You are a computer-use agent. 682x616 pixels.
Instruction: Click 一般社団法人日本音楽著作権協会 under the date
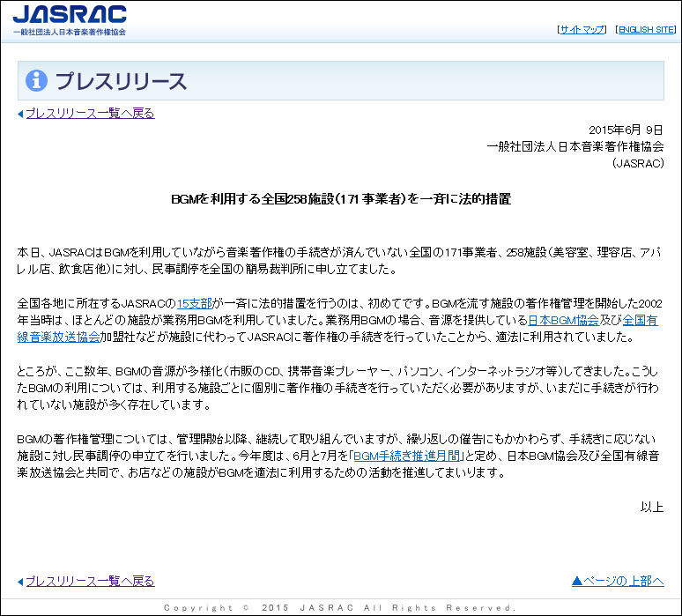click(575, 146)
